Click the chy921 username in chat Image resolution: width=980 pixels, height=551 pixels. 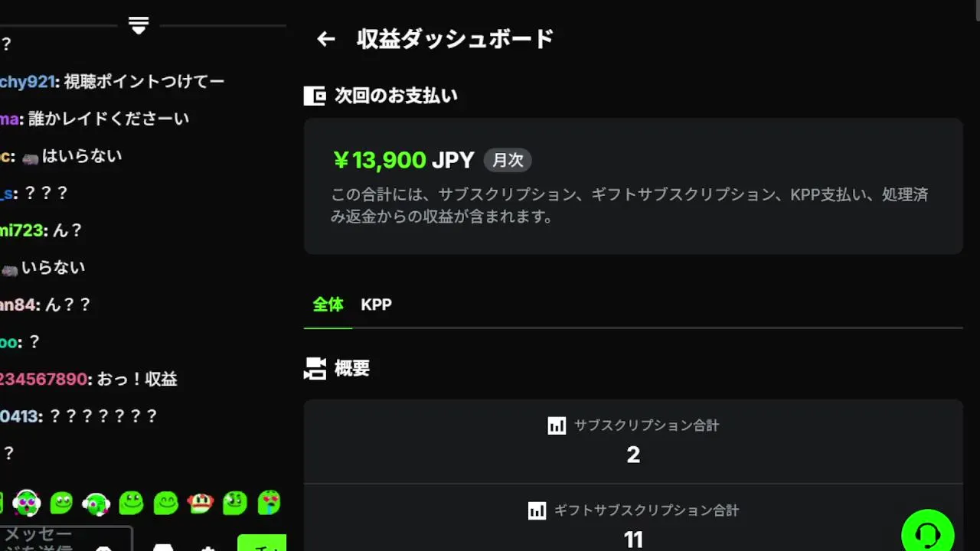tap(28, 81)
